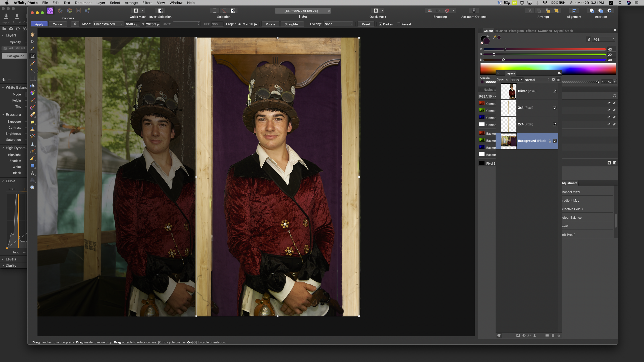Open the blend mode Normal dropdown
Viewport: 644px width, 362px height.
[x=537, y=80]
